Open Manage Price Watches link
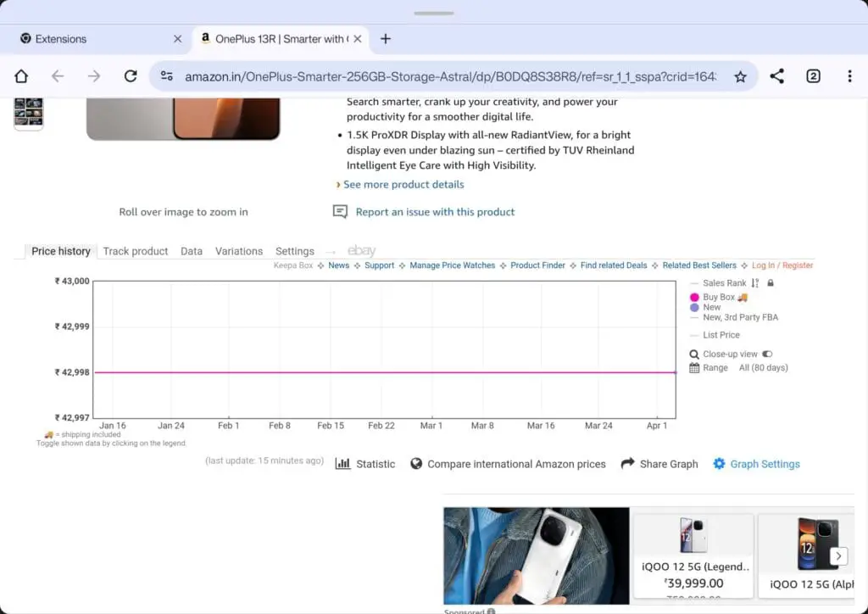 click(453, 265)
